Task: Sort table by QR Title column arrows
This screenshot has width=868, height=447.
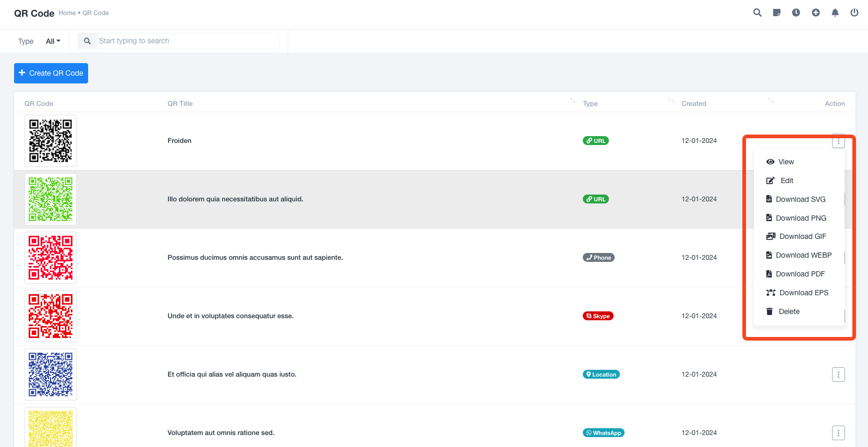Action: coord(572,100)
